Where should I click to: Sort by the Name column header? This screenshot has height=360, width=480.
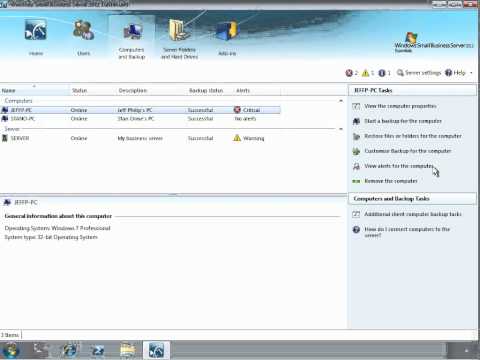[35, 90]
